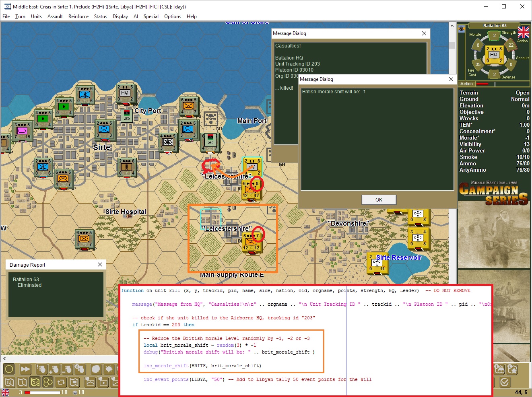The width and height of the screenshot is (532, 397).
Task: Open the Display menu
Action: [120, 16]
